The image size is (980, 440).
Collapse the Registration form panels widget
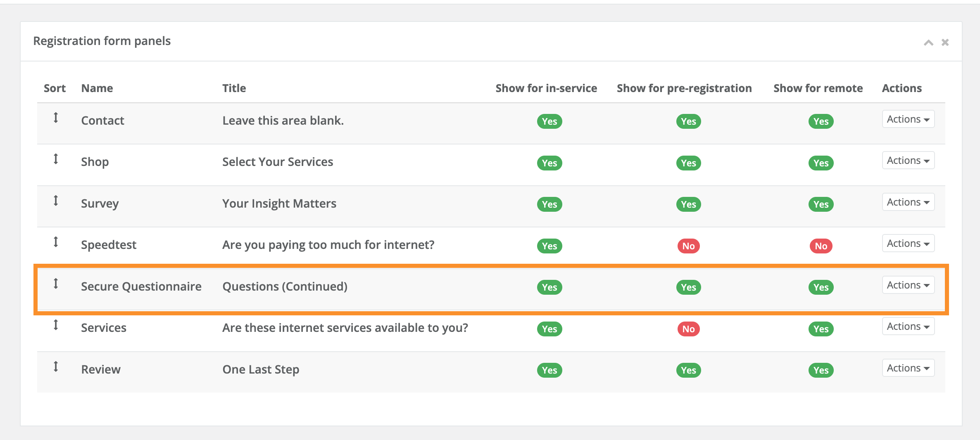coord(929,43)
